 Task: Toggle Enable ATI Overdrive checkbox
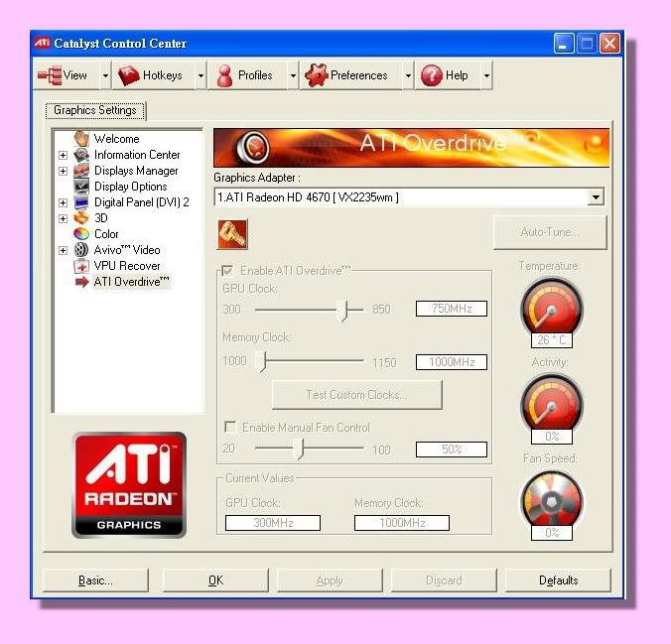[229, 271]
